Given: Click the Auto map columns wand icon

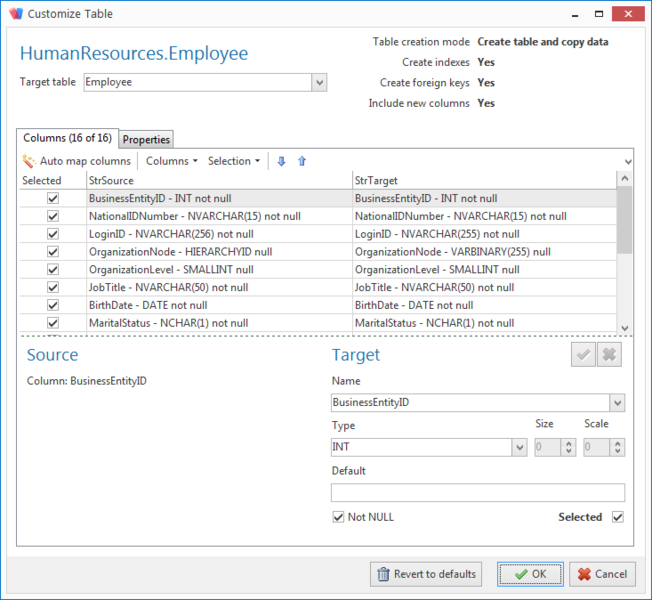Looking at the screenshot, I should click(x=29, y=161).
